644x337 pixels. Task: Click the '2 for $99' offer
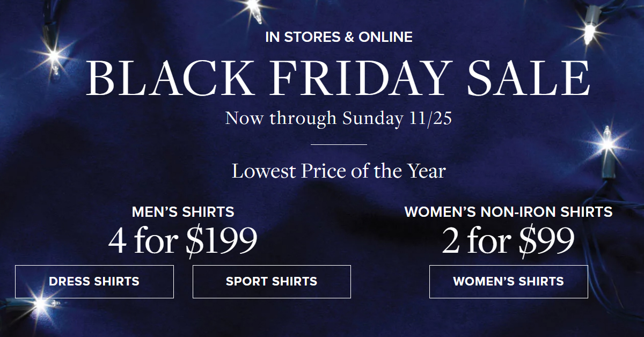[x=508, y=241]
